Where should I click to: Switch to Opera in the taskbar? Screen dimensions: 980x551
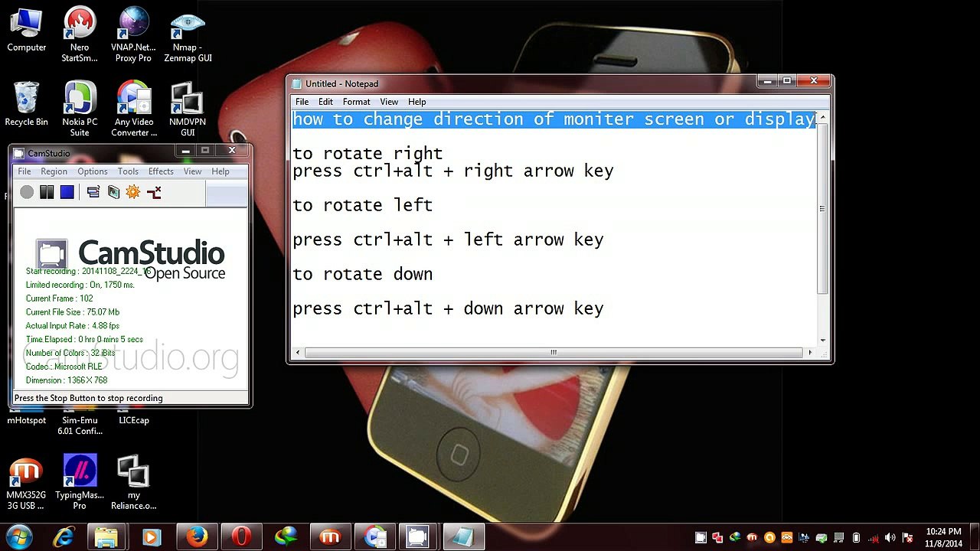[241, 537]
